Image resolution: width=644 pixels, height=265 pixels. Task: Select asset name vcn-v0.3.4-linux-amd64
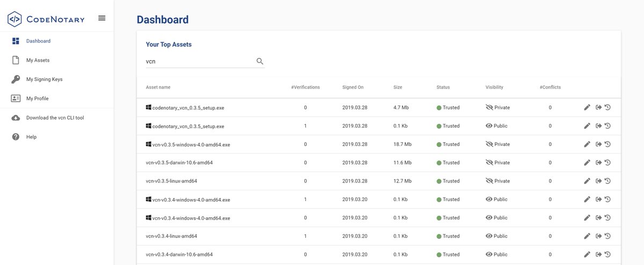(171, 236)
